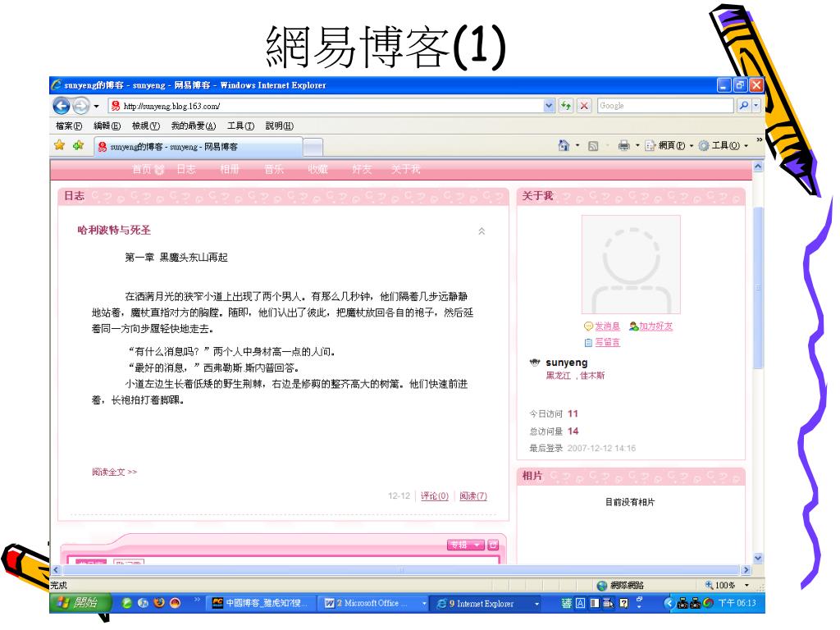Expand command bar overflow chevron

(759, 139)
